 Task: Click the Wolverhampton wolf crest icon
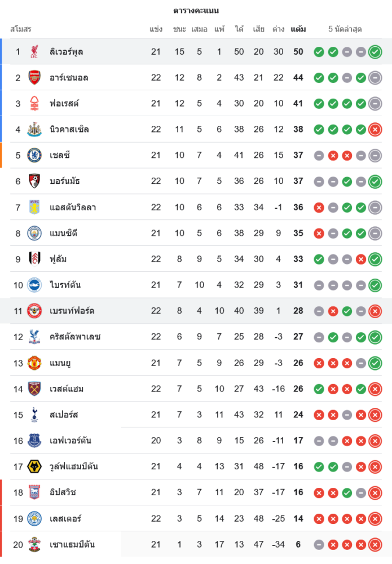[x=34, y=467]
